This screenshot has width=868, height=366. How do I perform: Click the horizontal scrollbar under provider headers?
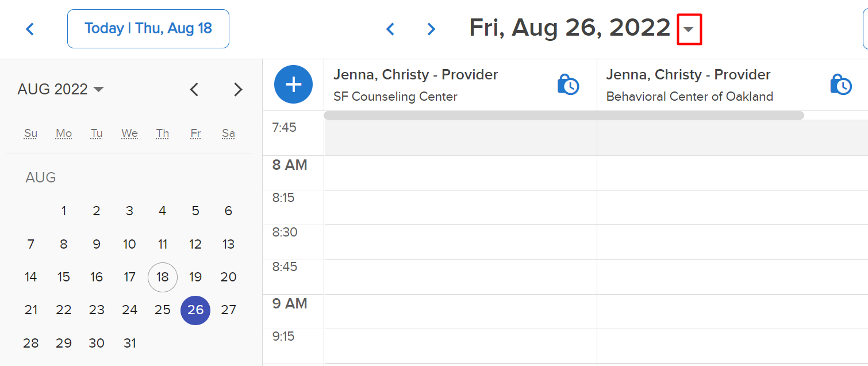pos(563,115)
